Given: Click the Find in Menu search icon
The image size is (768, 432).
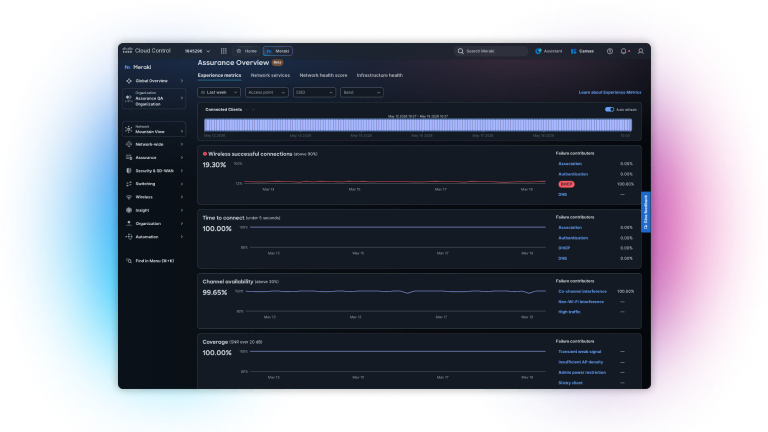Looking at the screenshot, I should pos(129,261).
